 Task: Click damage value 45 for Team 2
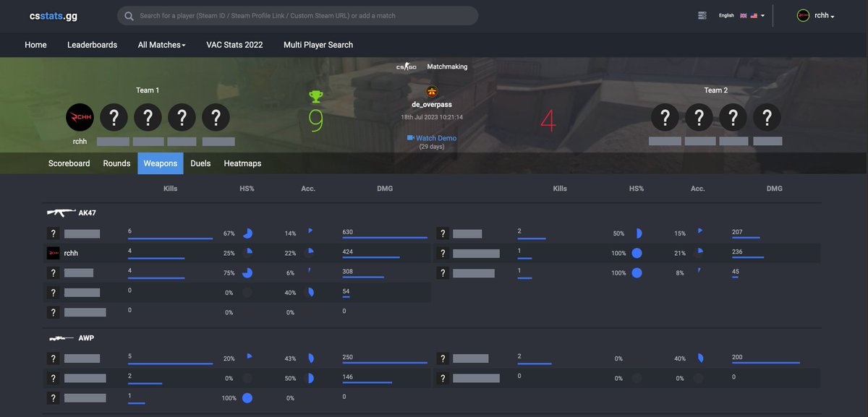coord(736,270)
